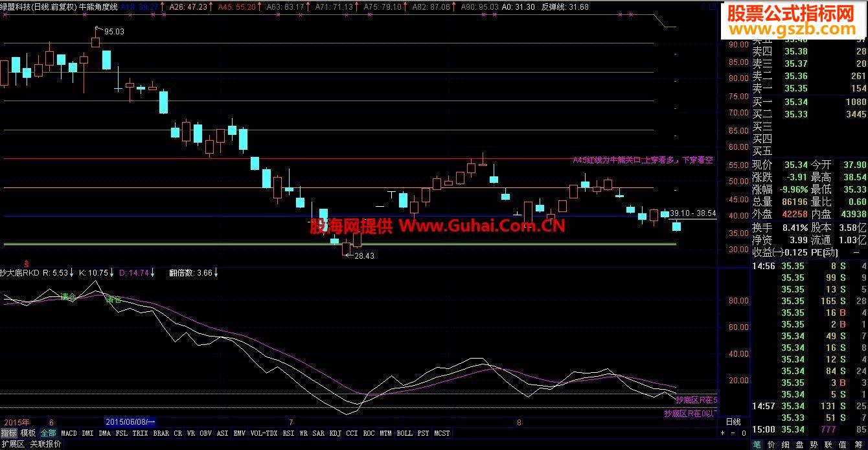868x450 pixels.
Task: Select the CCI indicator
Action: click(352, 432)
